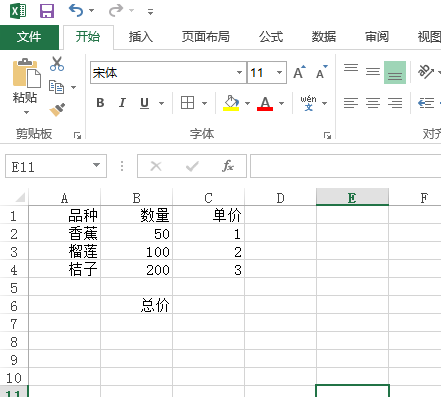Toggle underline formatting
This screenshot has height=397, width=441.
[x=144, y=103]
